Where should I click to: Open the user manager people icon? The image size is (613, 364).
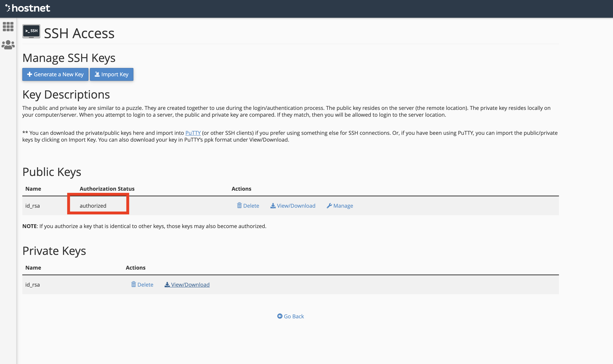coord(8,45)
